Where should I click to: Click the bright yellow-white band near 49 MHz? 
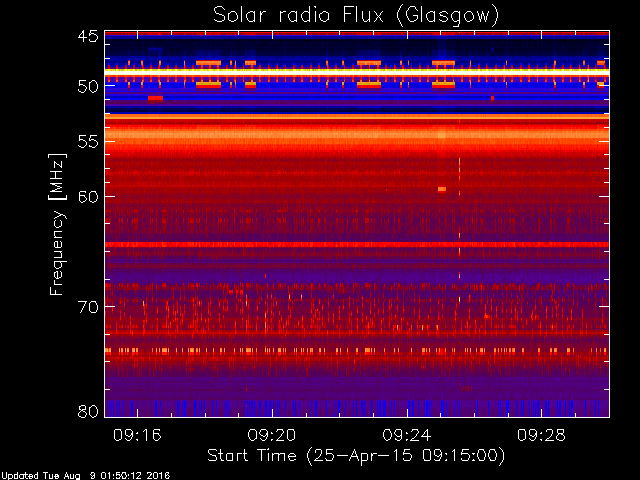tap(357, 72)
